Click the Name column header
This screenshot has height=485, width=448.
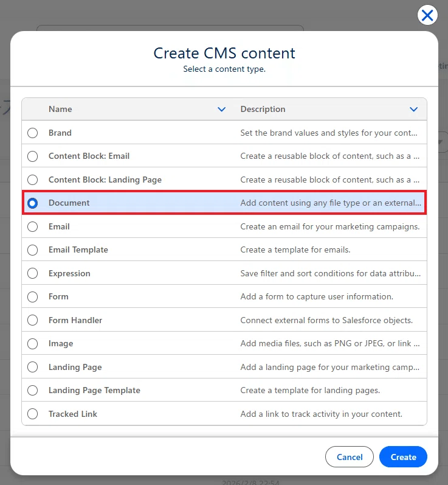(x=60, y=109)
